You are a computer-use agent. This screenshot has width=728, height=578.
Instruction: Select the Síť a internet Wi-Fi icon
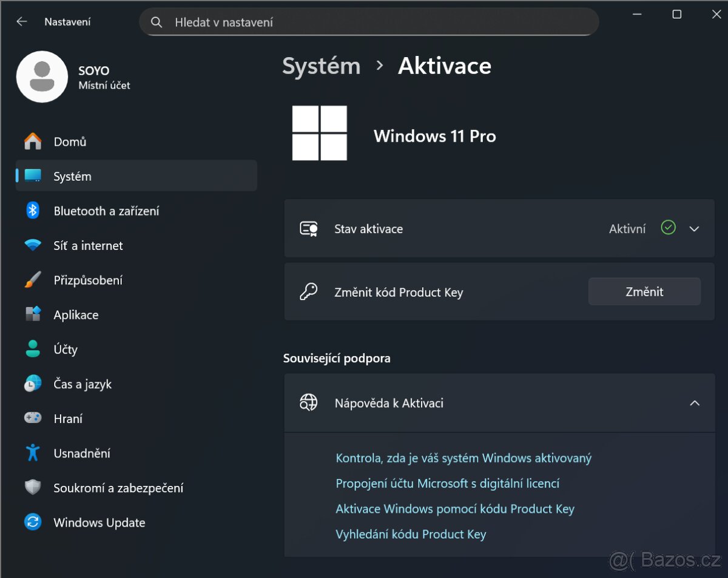(x=33, y=245)
